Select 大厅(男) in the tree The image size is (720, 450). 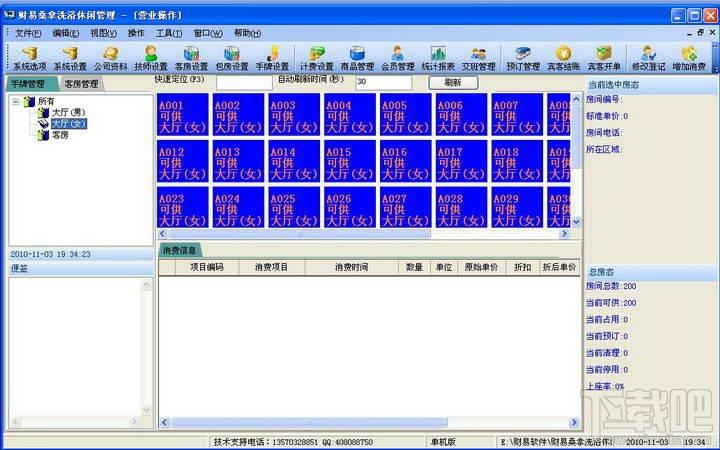point(68,113)
